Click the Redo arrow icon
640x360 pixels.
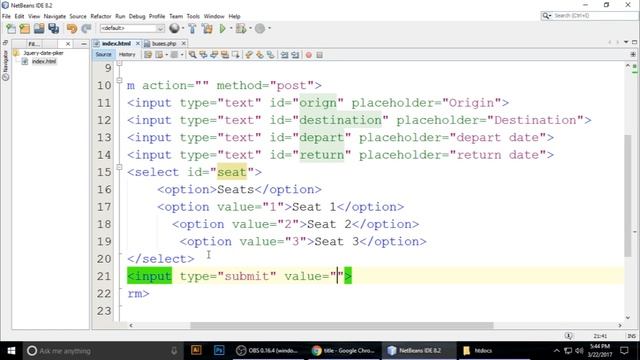tap(86, 28)
